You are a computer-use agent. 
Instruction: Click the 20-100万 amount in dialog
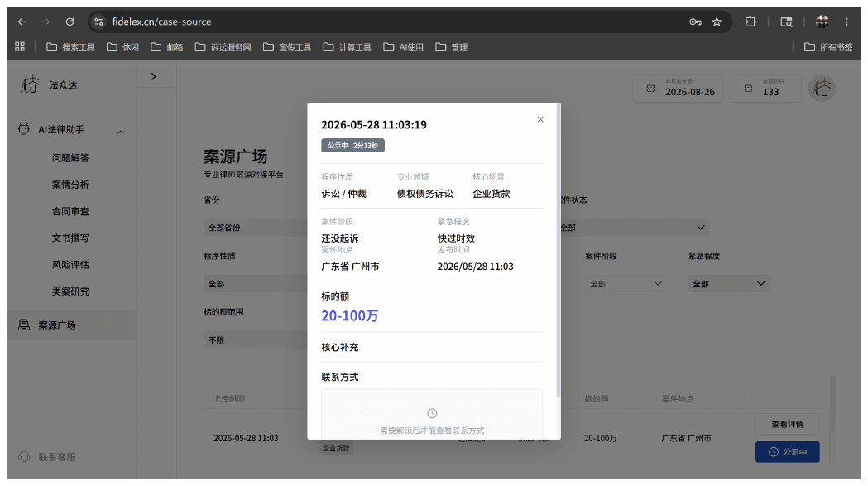tap(350, 316)
